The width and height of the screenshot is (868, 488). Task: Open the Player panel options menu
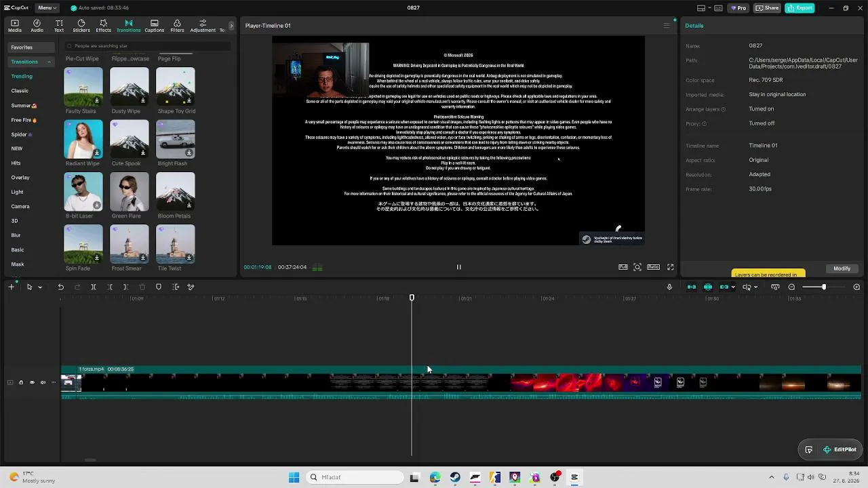667,26
